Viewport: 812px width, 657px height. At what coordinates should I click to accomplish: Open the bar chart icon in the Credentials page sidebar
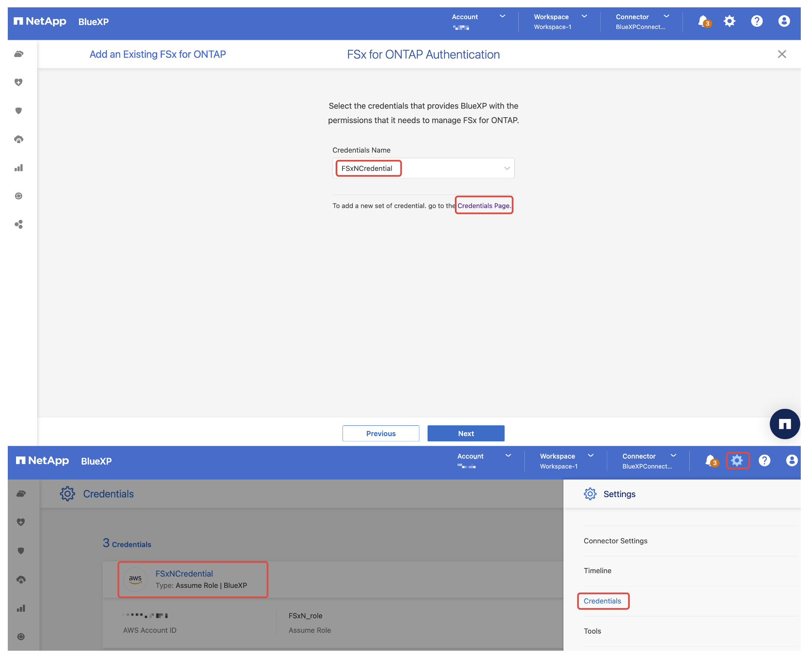click(21, 608)
